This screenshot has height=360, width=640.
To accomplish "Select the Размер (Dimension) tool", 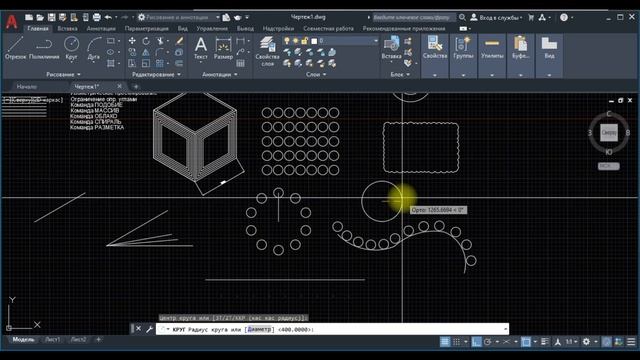I will tap(223, 48).
